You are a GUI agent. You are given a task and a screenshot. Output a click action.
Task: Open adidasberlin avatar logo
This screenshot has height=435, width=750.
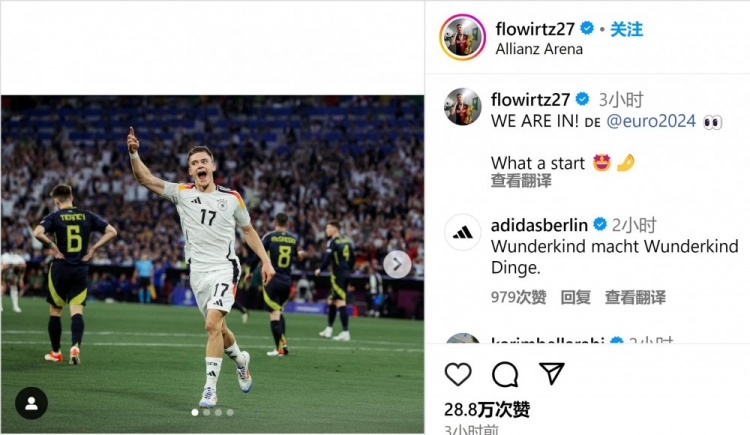click(463, 233)
